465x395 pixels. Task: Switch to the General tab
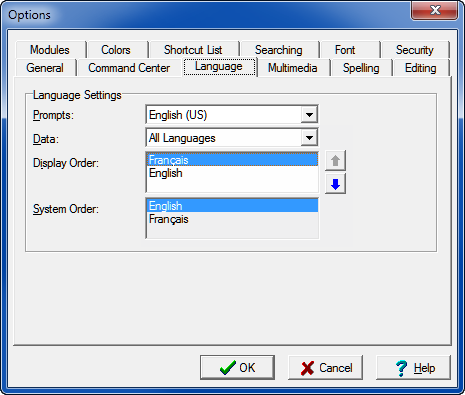45,68
